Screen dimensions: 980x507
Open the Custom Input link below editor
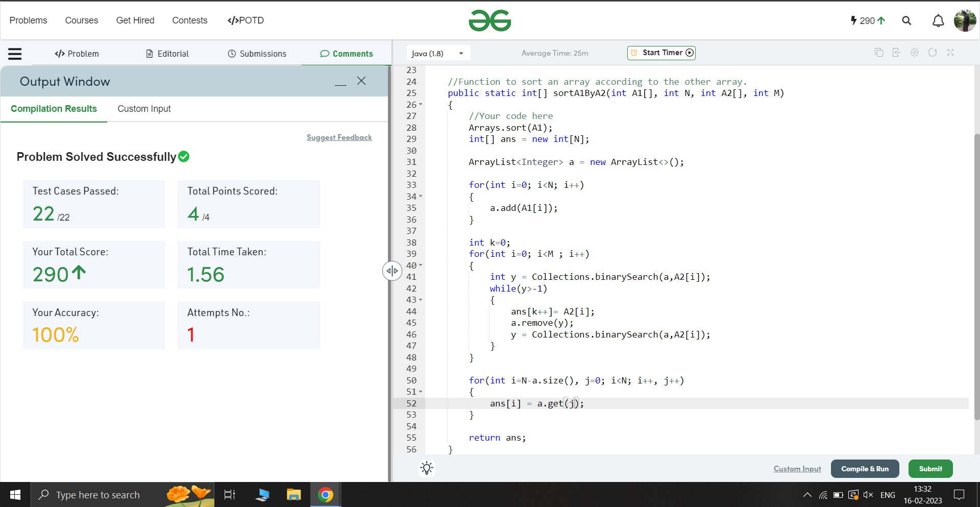tap(797, 469)
